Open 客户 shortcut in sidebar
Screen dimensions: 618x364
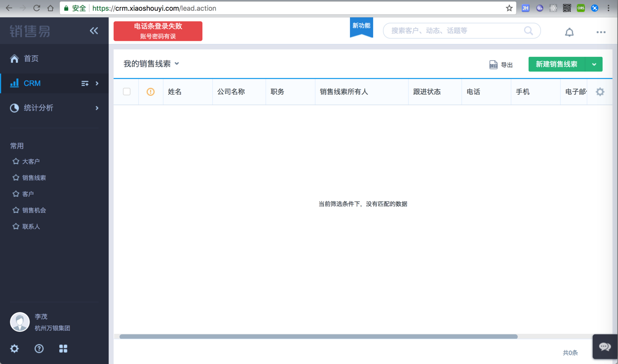(28, 194)
